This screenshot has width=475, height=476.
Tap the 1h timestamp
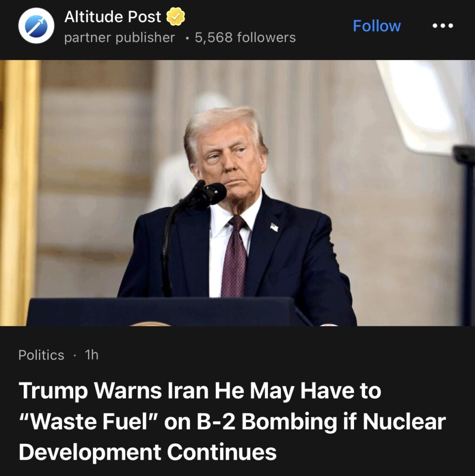(92, 355)
